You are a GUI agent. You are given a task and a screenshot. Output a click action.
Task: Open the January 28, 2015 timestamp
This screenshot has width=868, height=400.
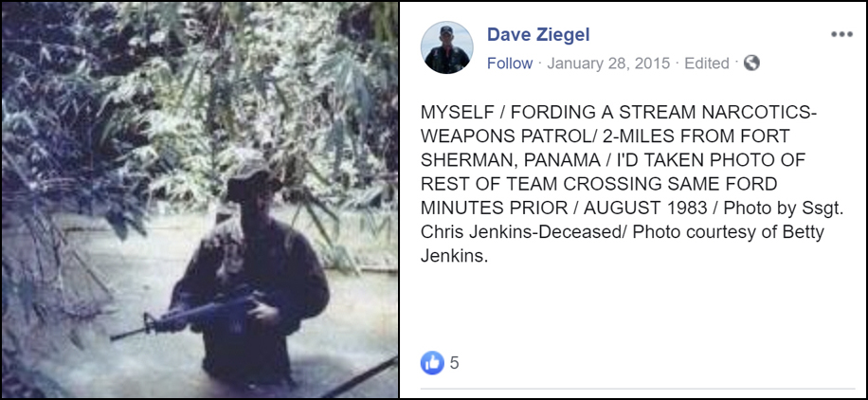click(x=610, y=64)
